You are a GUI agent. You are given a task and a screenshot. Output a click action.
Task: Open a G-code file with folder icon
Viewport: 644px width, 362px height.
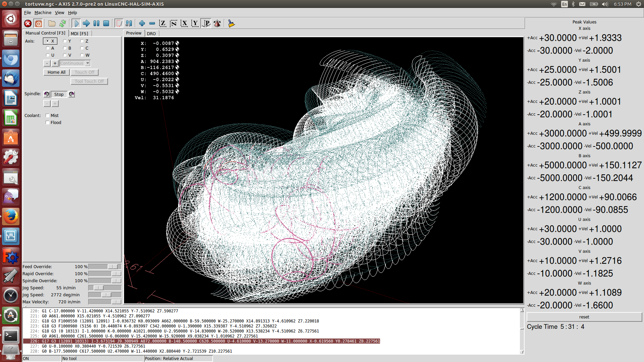click(x=52, y=23)
